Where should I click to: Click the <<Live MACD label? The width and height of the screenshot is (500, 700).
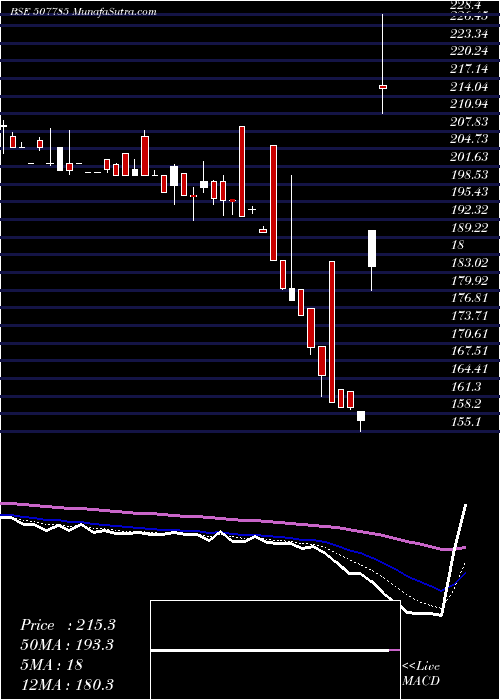421,673
